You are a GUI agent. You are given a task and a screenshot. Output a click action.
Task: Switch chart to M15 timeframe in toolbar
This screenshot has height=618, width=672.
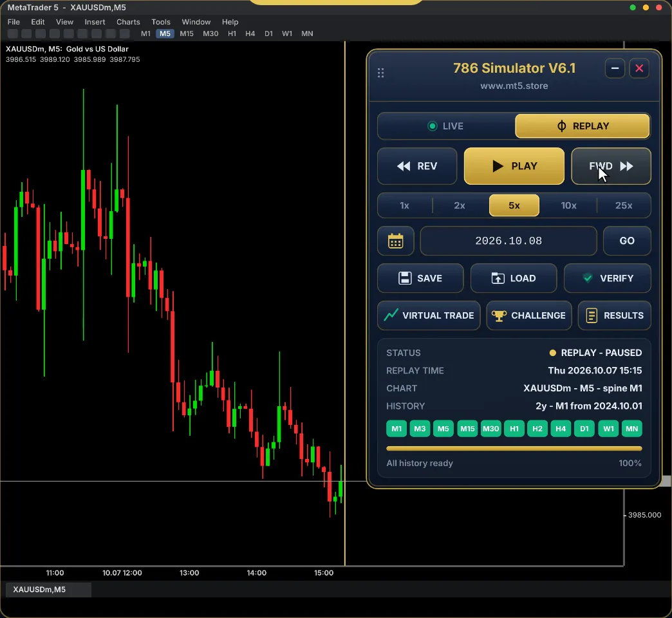(x=187, y=33)
